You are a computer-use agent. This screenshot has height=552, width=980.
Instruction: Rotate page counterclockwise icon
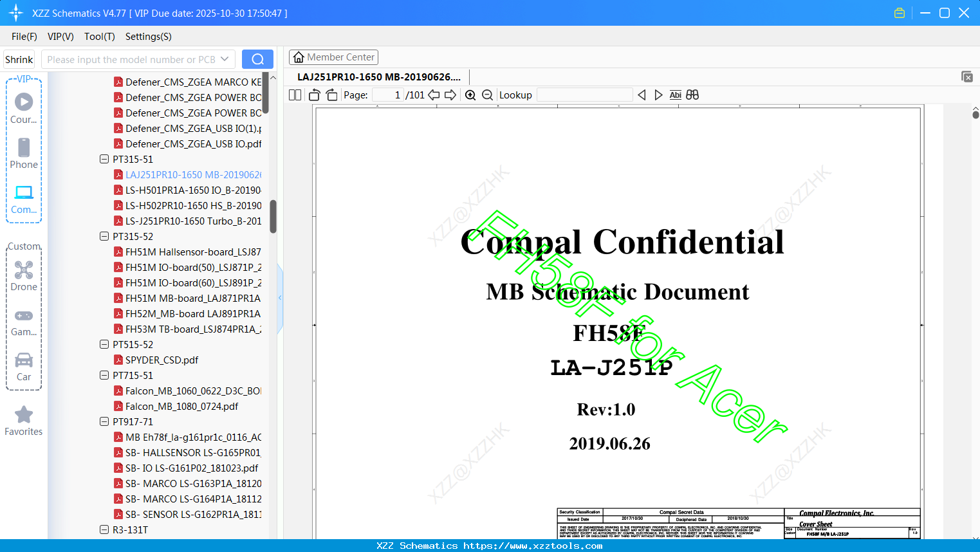(315, 95)
